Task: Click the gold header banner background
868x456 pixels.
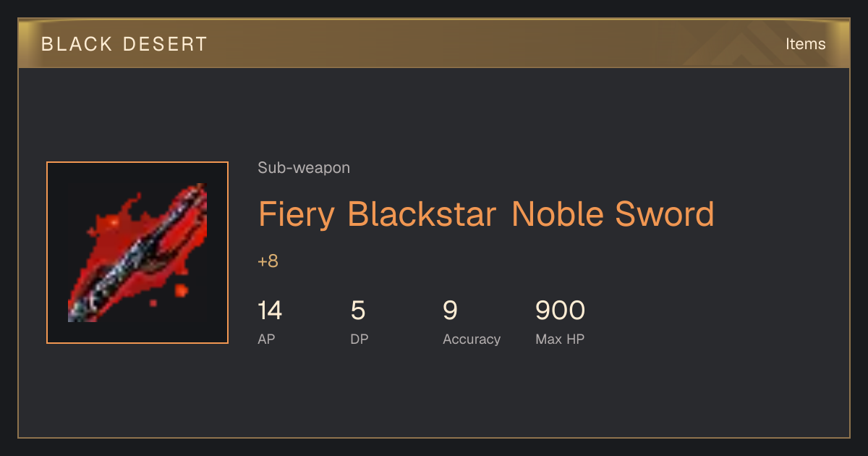Action: [434, 43]
